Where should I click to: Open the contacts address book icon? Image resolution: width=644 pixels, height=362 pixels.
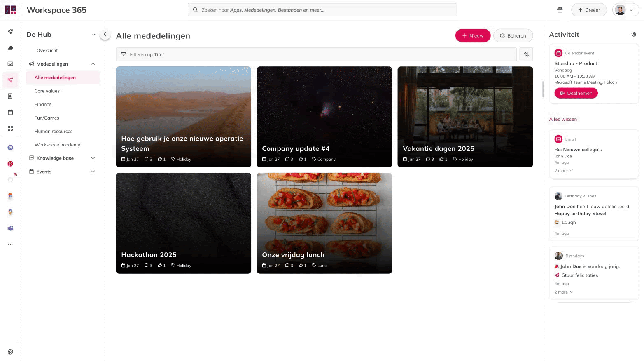[x=10, y=96]
